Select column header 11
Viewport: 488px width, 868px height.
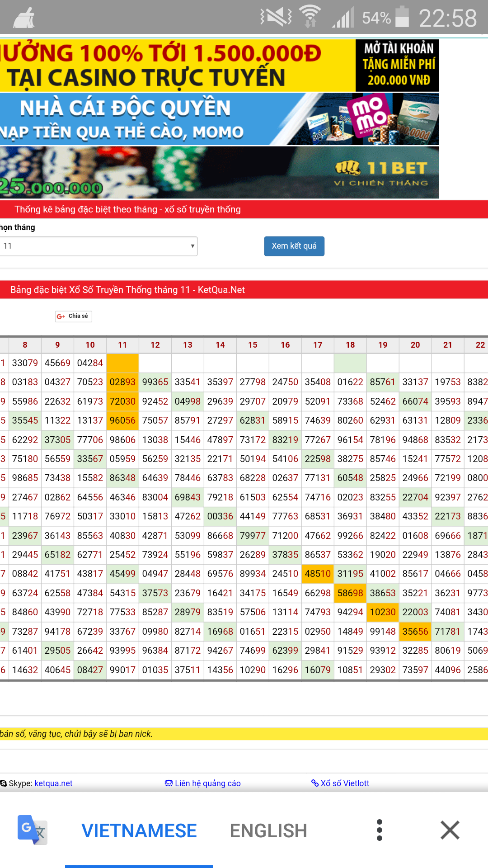coord(122,345)
